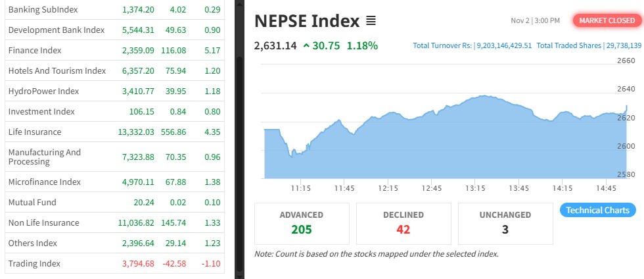Select Non Life Insurance index

(x=43, y=222)
